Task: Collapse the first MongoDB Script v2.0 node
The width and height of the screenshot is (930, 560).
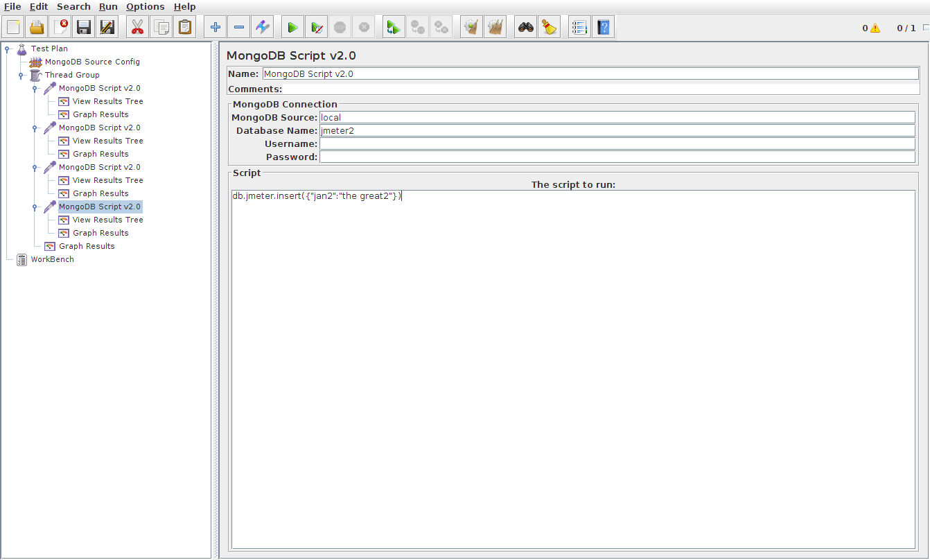Action: point(35,88)
